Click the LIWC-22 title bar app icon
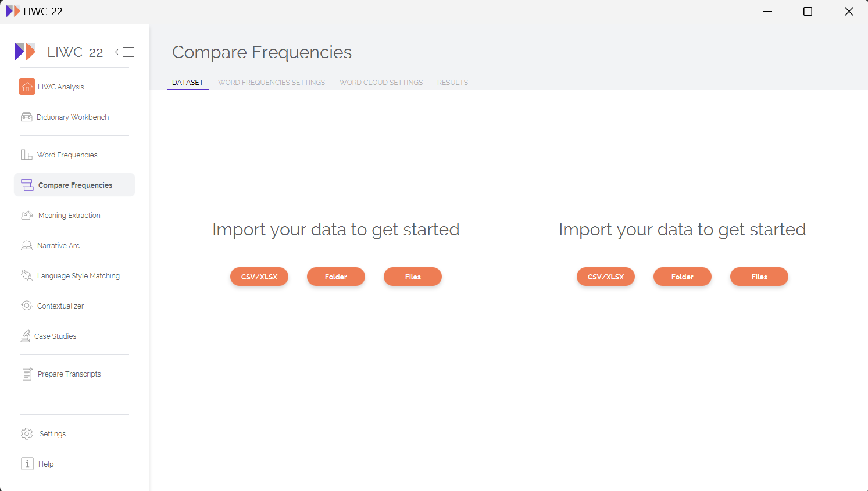 click(x=13, y=11)
